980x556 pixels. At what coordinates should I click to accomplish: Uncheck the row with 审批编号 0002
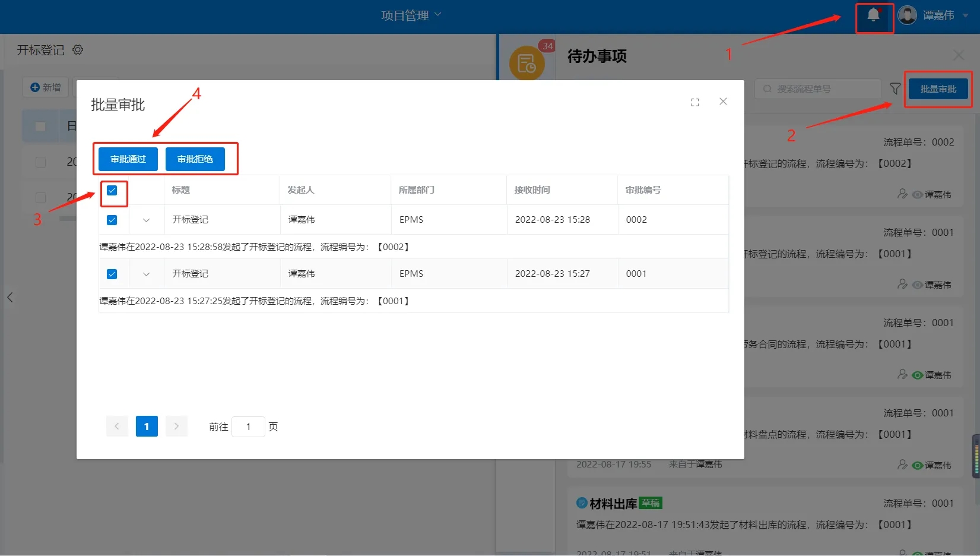click(x=112, y=220)
